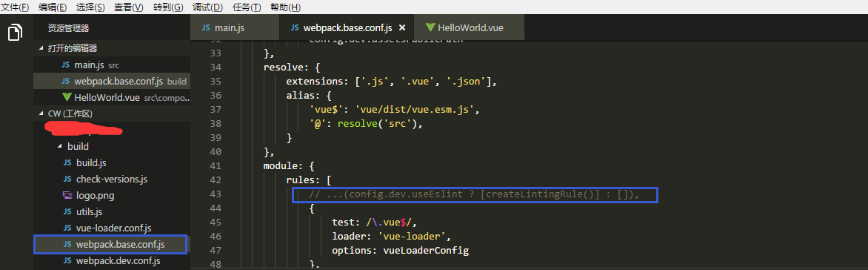
Task: Click the Vue icon on HelloWorld.vue tab
Action: click(x=430, y=27)
